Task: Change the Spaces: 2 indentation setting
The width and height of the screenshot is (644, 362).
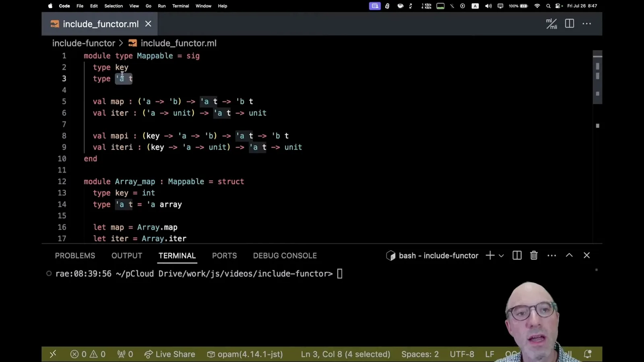Action: (420, 354)
